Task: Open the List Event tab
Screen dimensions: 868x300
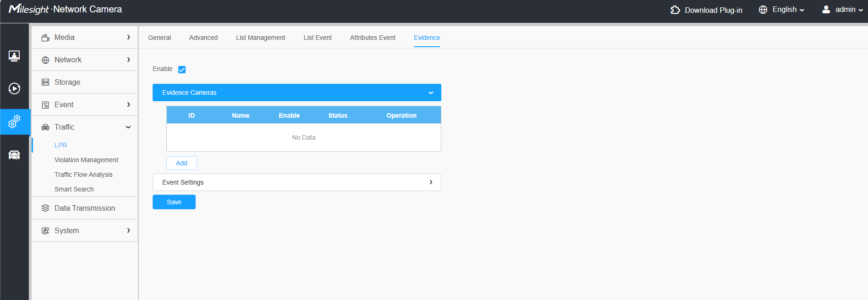Action: [318, 38]
